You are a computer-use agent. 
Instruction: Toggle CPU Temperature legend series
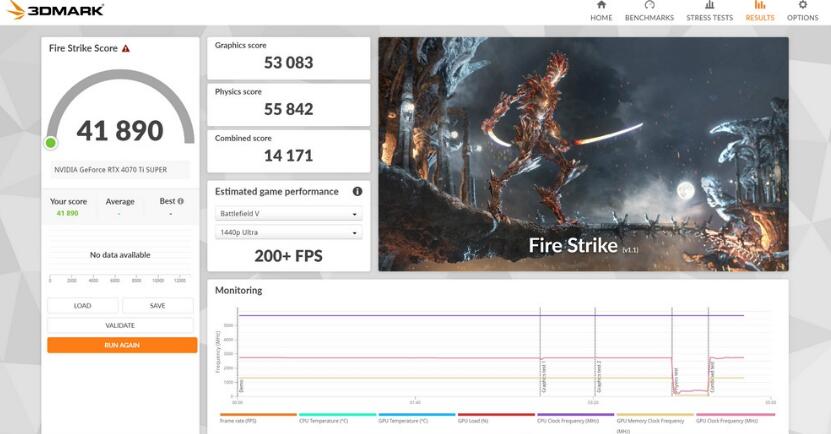coord(337,418)
